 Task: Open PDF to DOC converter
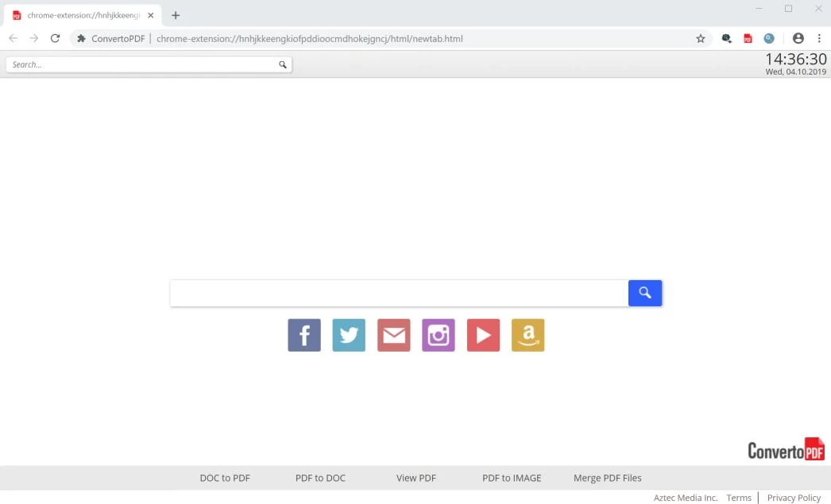click(x=320, y=478)
